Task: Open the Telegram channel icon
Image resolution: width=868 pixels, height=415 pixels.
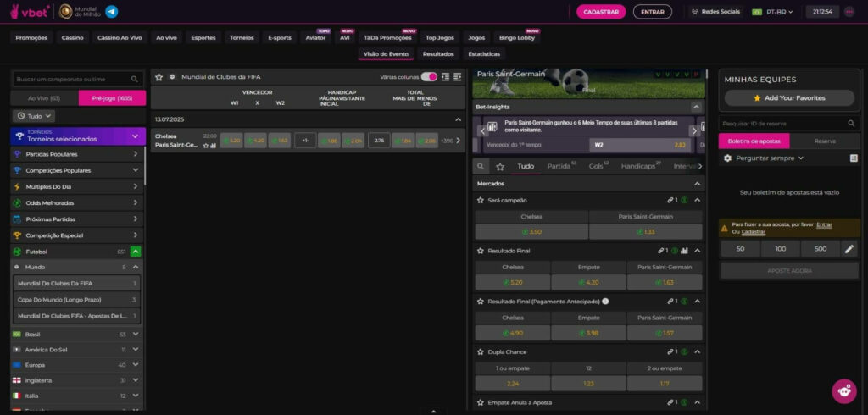Action: point(112,12)
